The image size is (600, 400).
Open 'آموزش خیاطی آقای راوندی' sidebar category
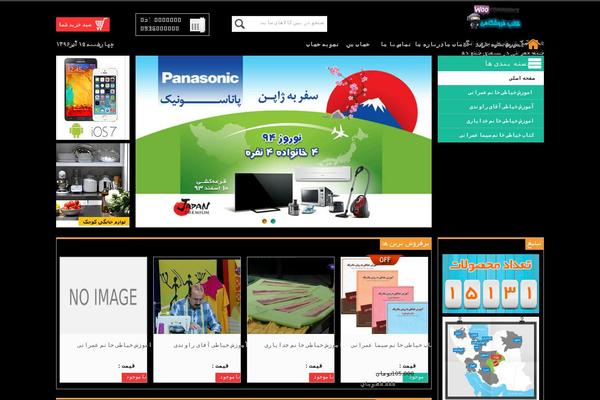coord(491,106)
